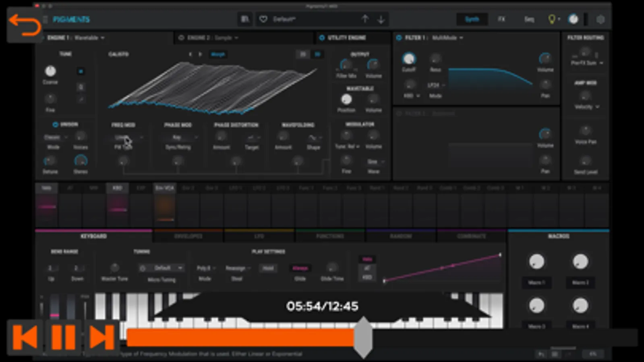644x362 pixels.
Task: Open the Pigments preset browser icon
Action: [x=244, y=19]
